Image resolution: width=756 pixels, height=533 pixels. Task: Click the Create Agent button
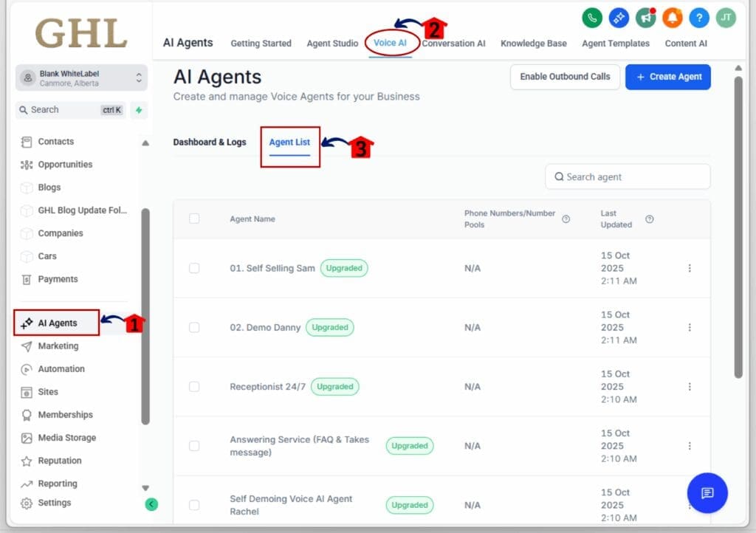pyautogui.click(x=667, y=76)
